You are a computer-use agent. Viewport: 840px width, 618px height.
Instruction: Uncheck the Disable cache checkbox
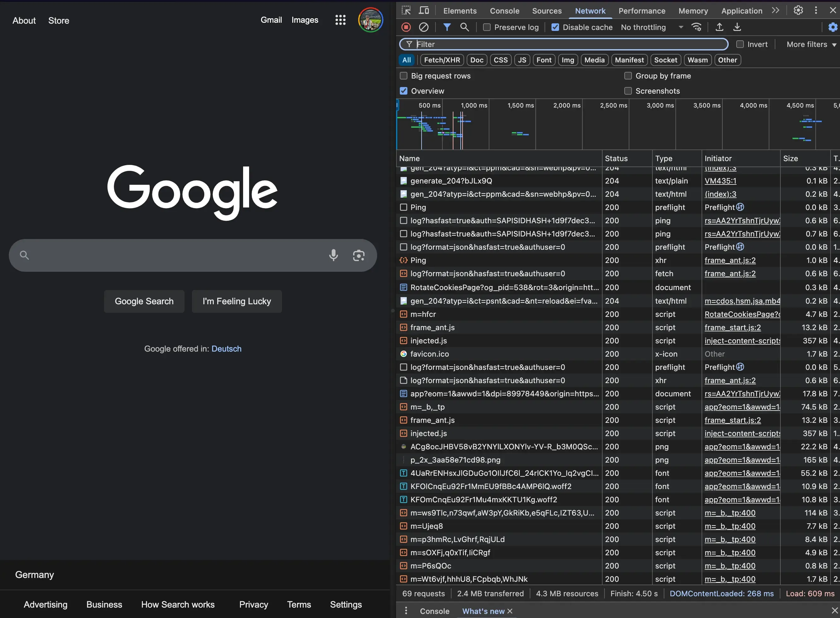click(555, 27)
